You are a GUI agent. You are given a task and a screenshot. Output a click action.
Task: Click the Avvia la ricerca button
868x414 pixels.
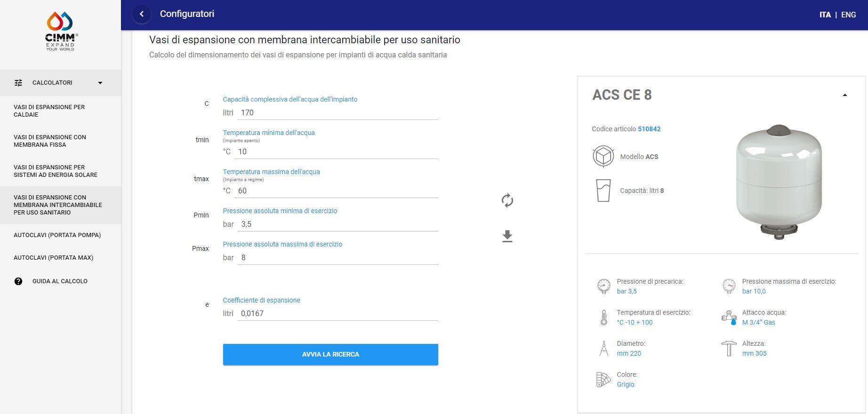tap(330, 354)
